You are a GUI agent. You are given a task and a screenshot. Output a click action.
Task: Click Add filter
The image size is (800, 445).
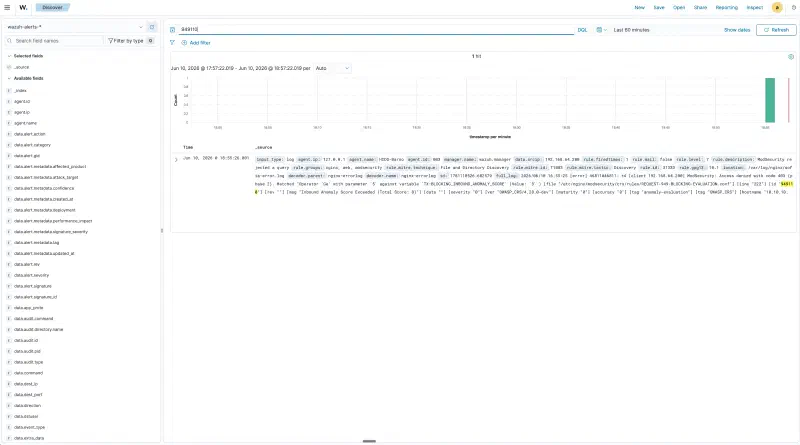(196, 43)
